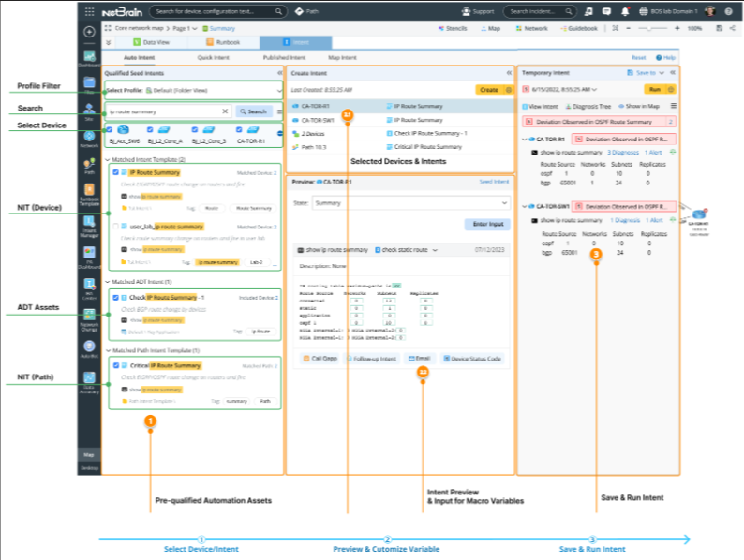
Task: Switch to the Map Intent tab
Action: point(343,57)
